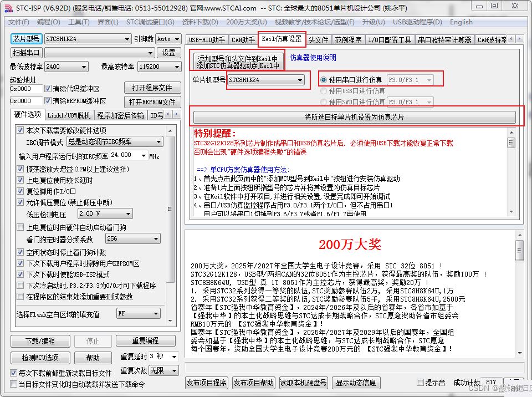Switch interface language to English
532x397 pixels.
point(461,22)
